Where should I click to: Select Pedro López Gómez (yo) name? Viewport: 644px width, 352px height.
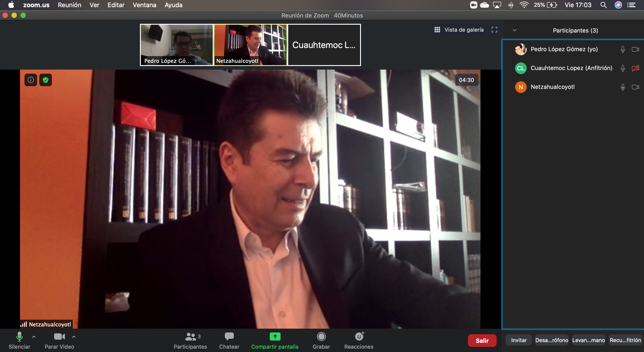tap(564, 49)
